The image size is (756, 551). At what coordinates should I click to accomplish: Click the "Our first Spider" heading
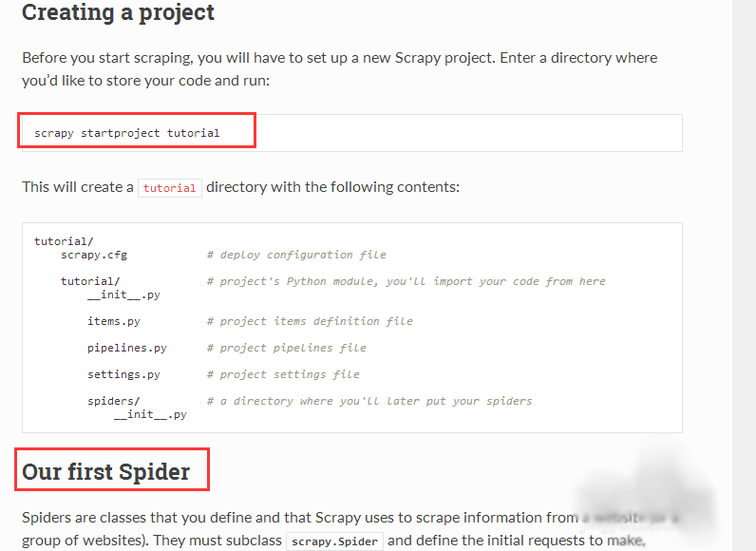tap(106, 472)
